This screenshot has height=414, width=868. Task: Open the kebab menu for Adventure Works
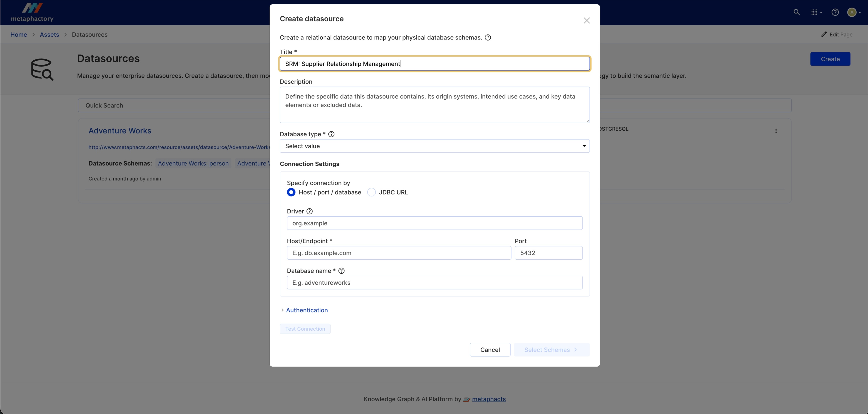[776, 131]
